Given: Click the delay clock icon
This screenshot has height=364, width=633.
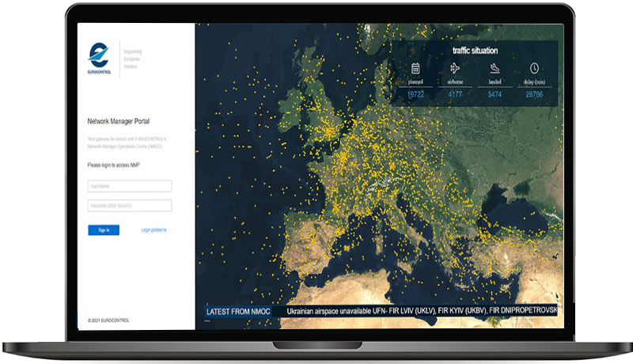Looking at the screenshot, I should coord(534,69).
